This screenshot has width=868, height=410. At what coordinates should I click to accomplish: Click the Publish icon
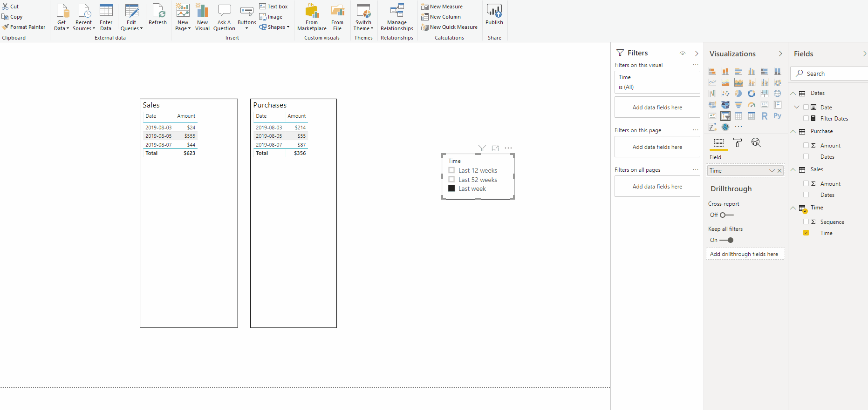[x=494, y=14]
